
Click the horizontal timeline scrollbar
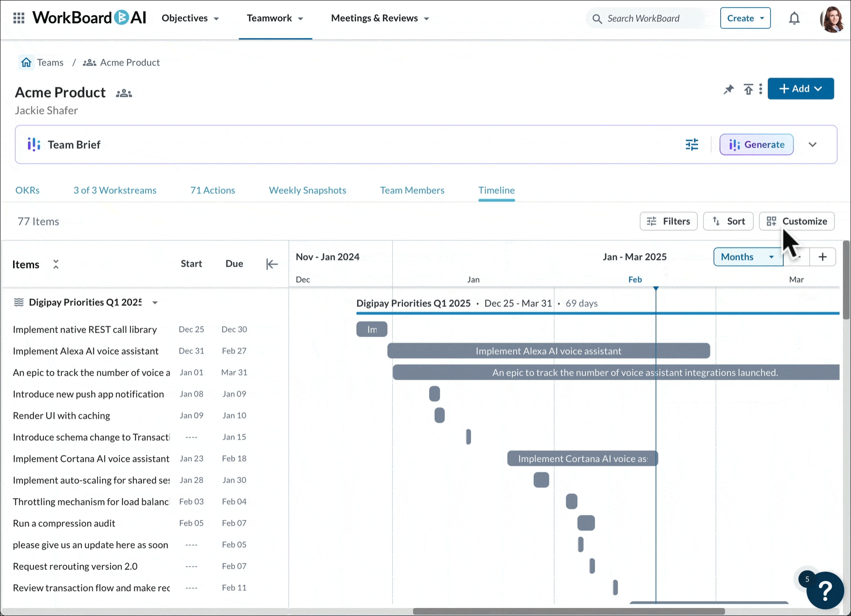568,612
